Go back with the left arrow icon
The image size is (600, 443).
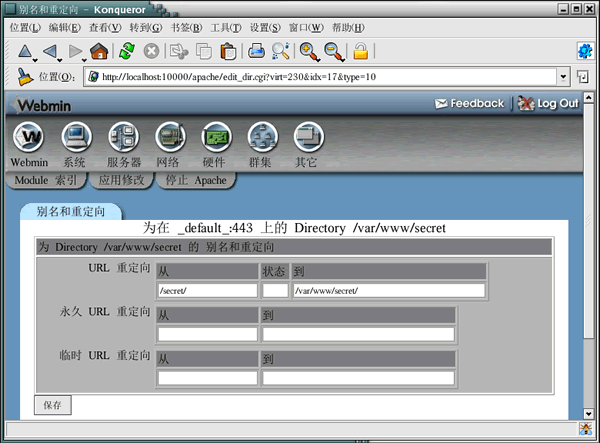[50, 51]
